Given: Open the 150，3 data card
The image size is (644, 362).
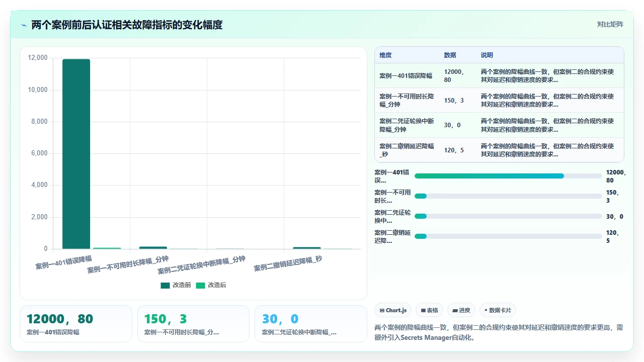Looking at the screenshot, I should pos(193,324).
